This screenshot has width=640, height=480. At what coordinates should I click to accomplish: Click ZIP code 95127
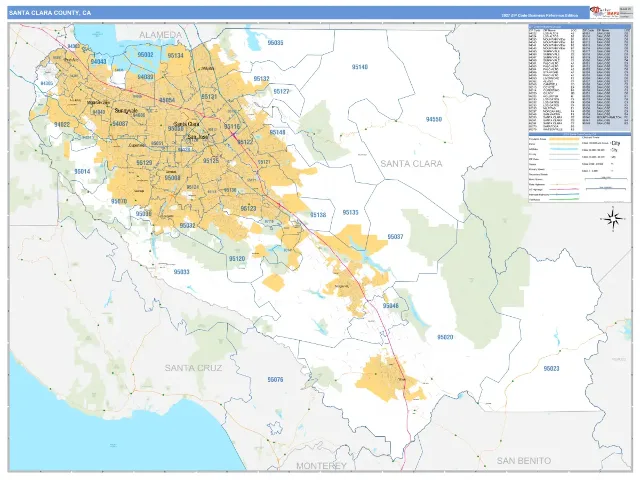point(281,91)
